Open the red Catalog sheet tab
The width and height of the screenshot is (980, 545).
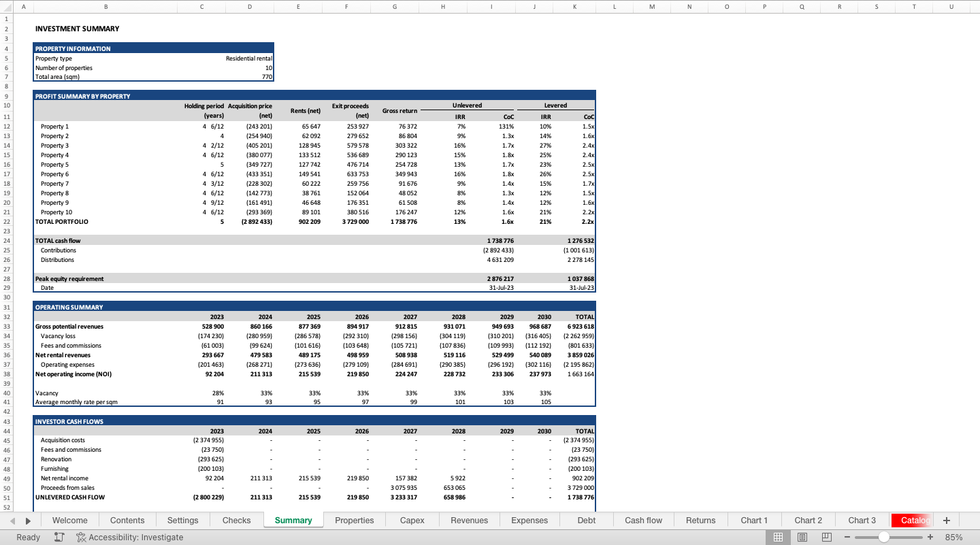[912, 521]
